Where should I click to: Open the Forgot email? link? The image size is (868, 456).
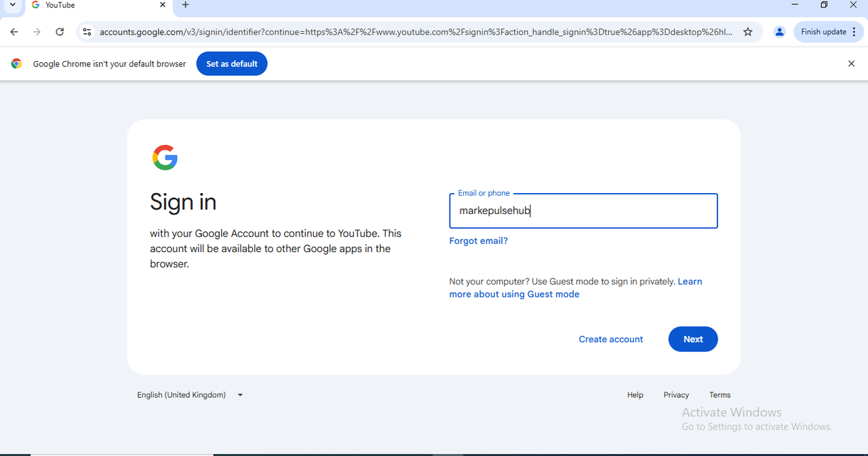478,241
